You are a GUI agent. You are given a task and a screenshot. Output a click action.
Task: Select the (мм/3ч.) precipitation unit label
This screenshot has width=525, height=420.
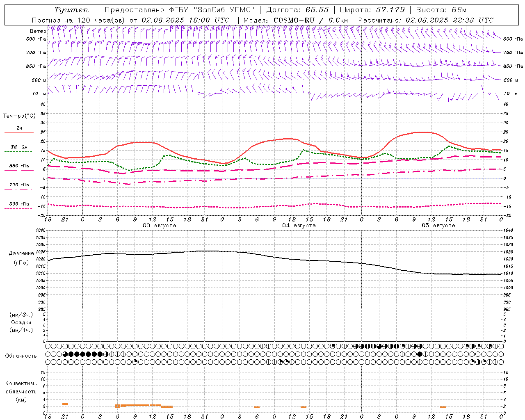(21, 315)
